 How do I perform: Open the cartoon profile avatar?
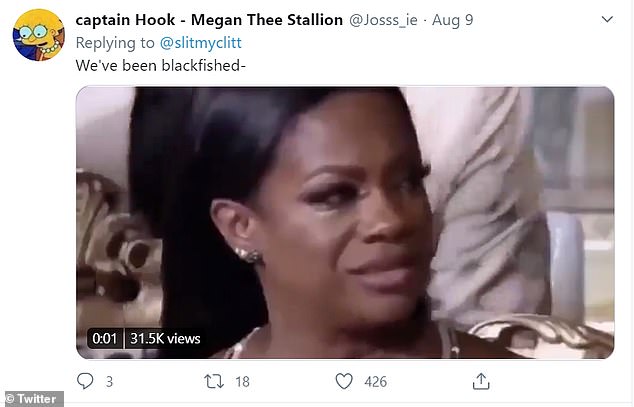pyautogui.click(x=38, y=35)
